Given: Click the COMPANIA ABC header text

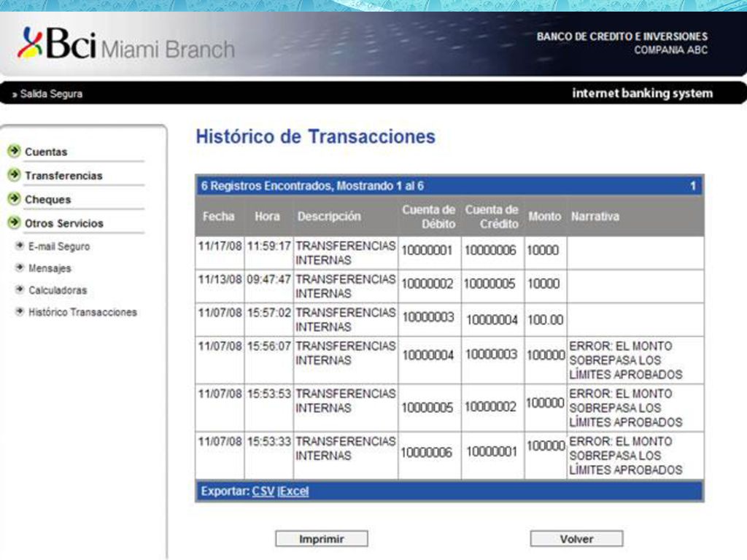Looking at the screenshot, I should [x=671, y=50].
